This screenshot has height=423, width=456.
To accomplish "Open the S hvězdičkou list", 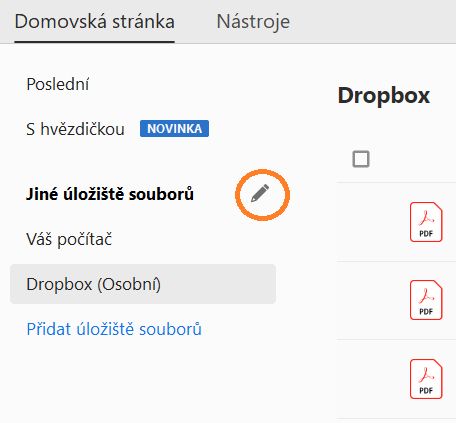I will 75,129.
